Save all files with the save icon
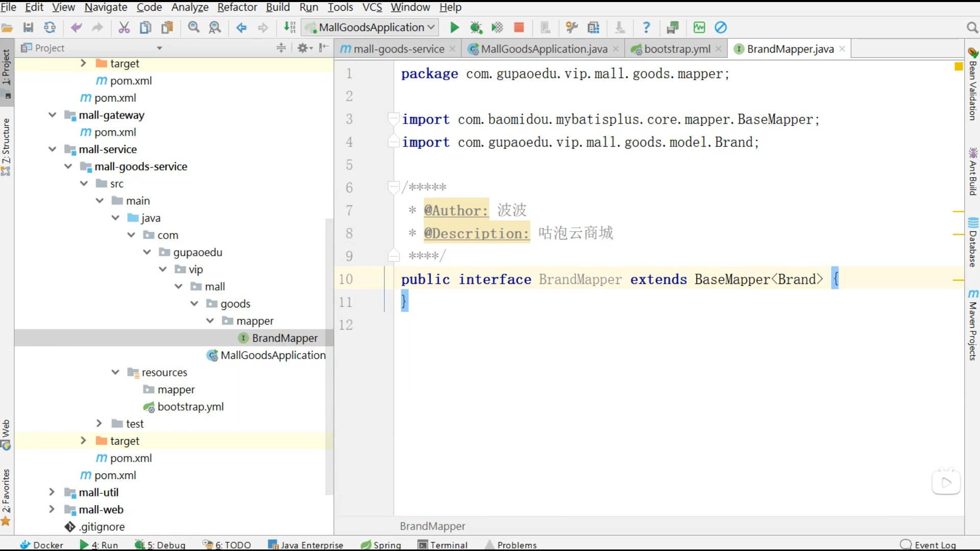 coord(29,27)
